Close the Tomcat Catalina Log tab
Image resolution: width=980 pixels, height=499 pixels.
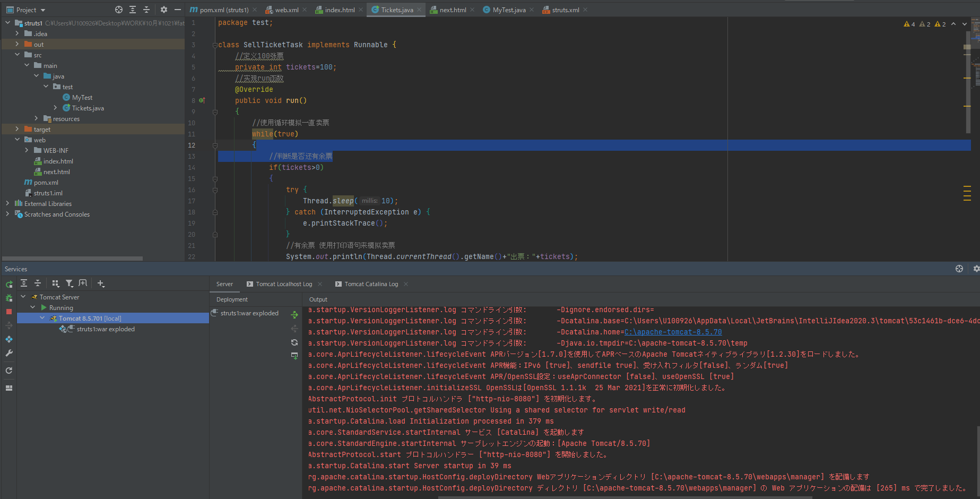[x=406, y=284]
